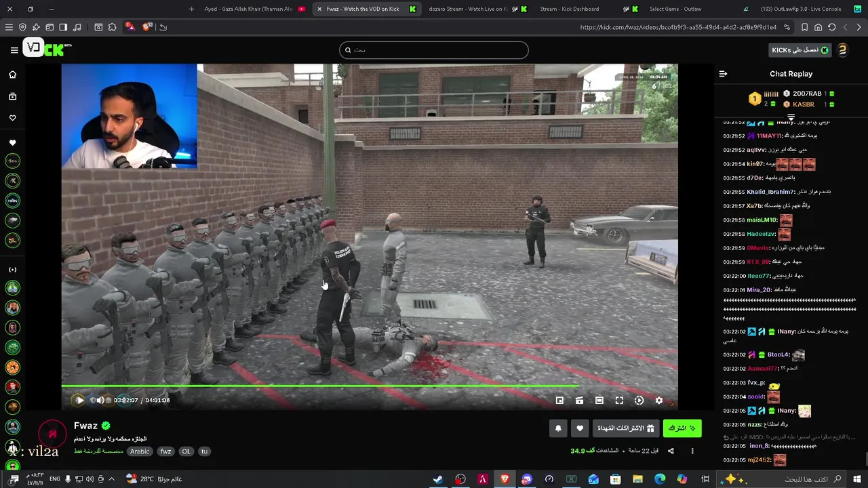Mute the video player volume
The width and height of the screenshot is (868, 488).
point(100,400)
